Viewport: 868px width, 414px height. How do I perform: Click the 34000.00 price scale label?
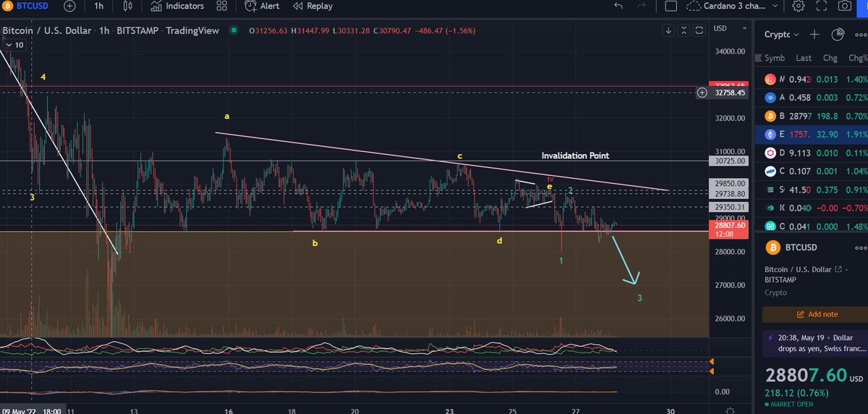click(730, 51)
